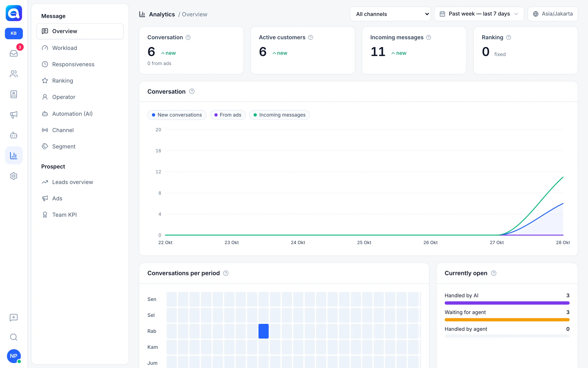Open Operator analytics page
588x368 pixels.
tap(80, 97)
